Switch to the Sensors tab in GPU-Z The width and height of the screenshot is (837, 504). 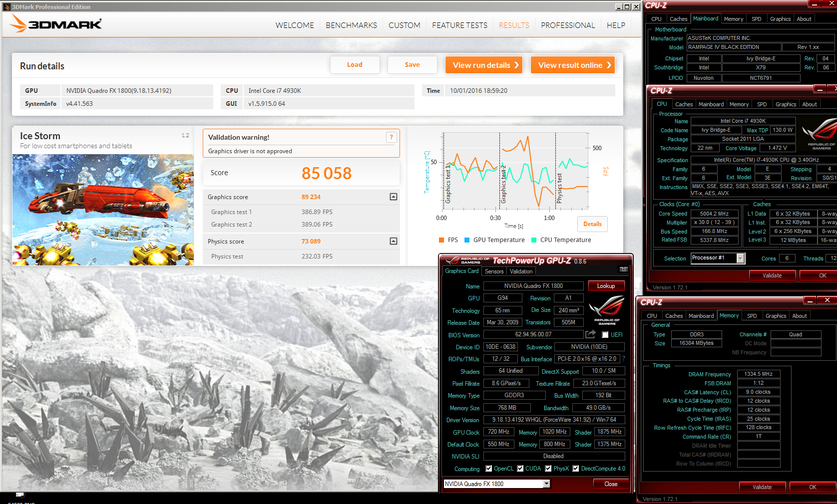[x=494, y=271]
